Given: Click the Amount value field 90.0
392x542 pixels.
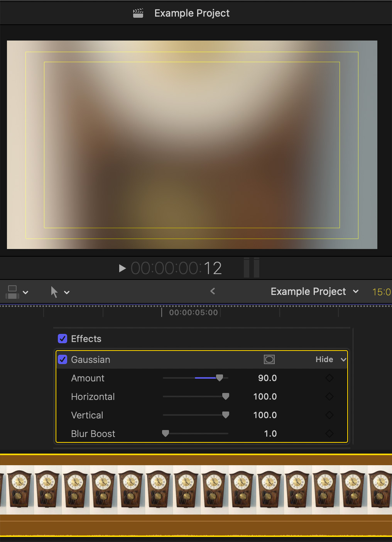Looking at the screenshot, I should click(x=267, y=378).
